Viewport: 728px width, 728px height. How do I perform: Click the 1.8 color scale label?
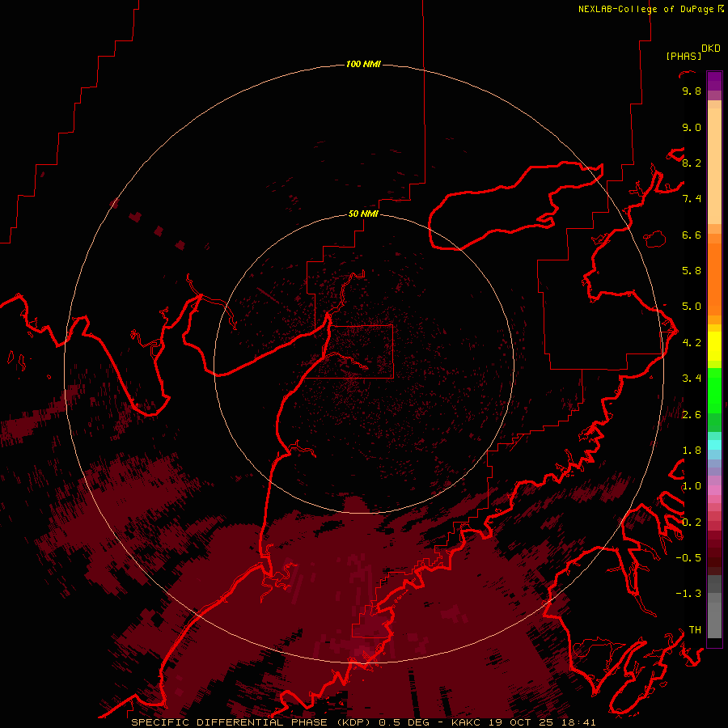coord(692,451)
